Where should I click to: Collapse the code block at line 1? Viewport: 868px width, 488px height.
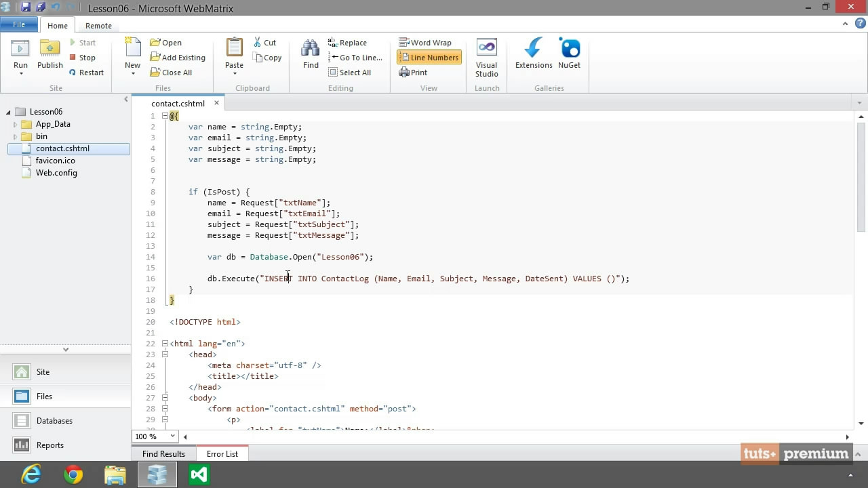pos(165,116)
